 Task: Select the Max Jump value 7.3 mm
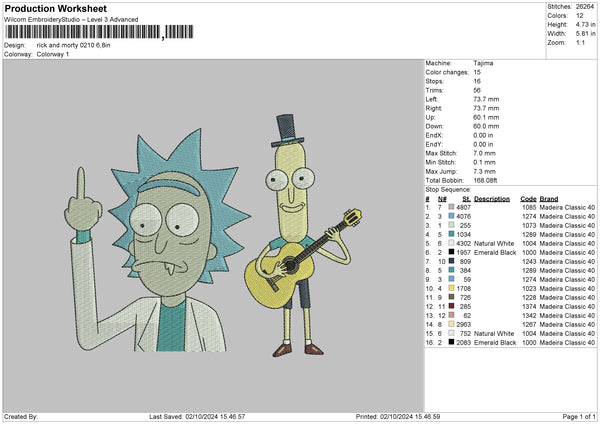coord(484,171)
